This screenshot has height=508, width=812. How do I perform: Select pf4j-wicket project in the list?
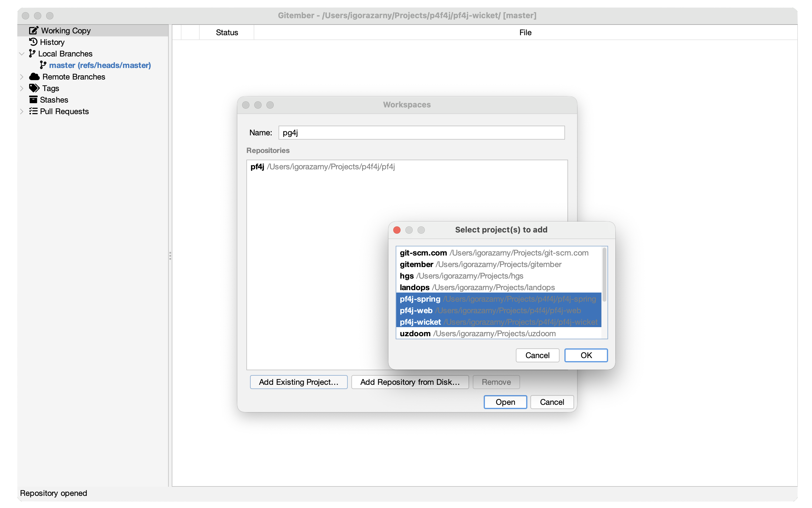pyautogui.click(x=499, y=322)
